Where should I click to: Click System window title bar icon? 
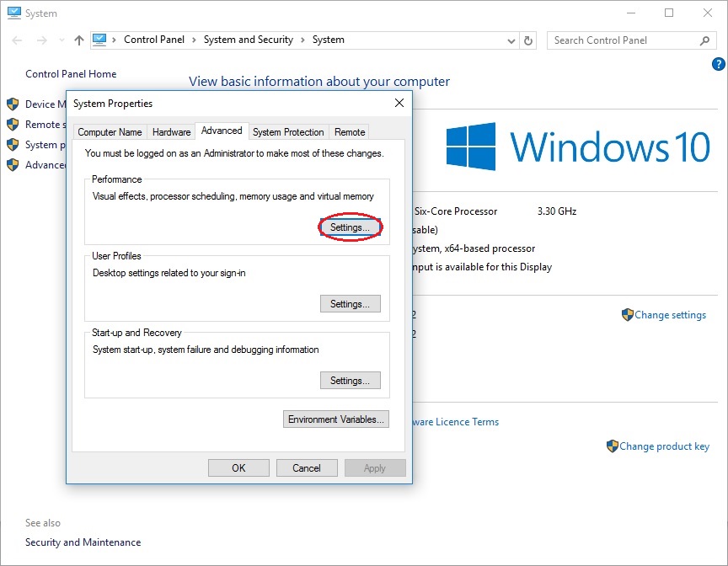click(14, 13)
